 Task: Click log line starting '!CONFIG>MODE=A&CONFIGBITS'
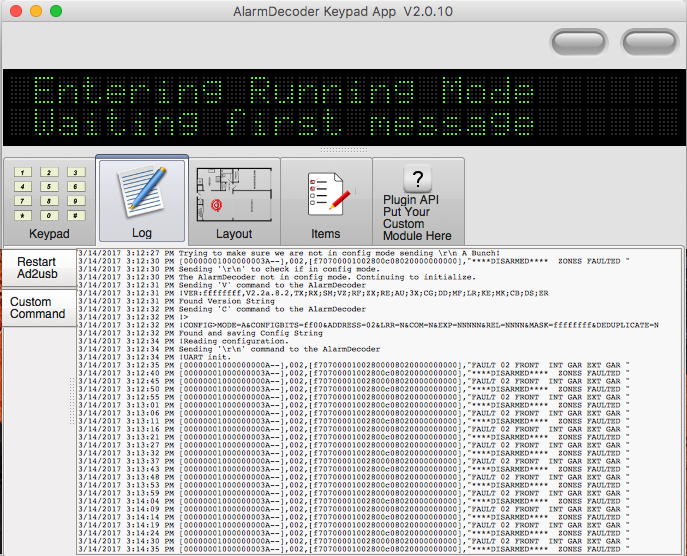[x=368, y=325]
